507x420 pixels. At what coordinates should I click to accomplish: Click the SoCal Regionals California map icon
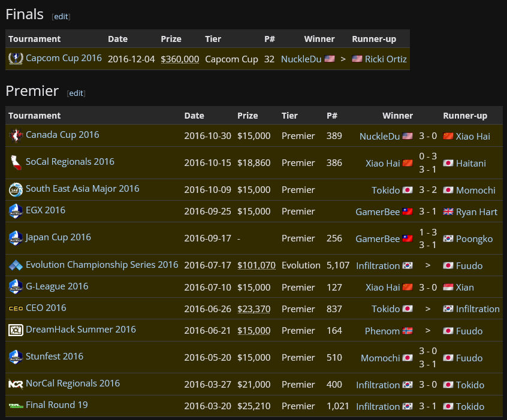coord(16,162)
